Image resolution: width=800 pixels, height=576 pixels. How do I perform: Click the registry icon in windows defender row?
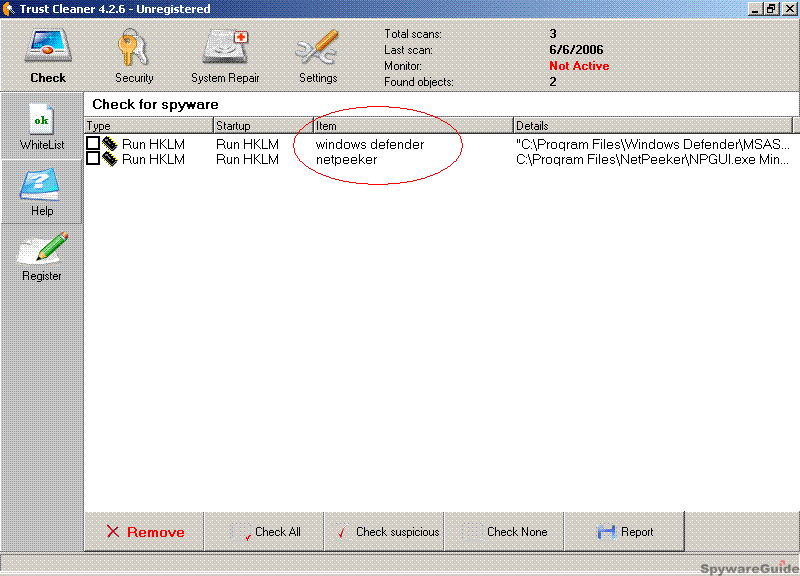tap(110, 144)
